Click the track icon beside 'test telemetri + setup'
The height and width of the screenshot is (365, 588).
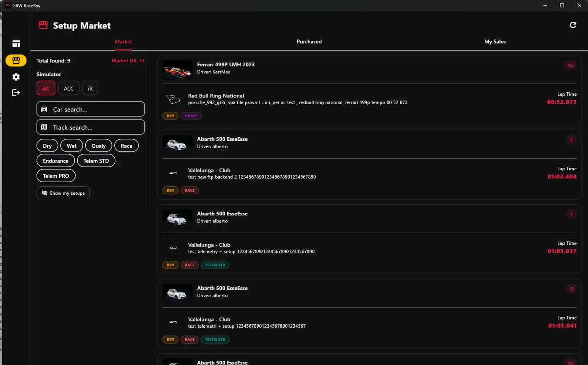pos(173,322)
